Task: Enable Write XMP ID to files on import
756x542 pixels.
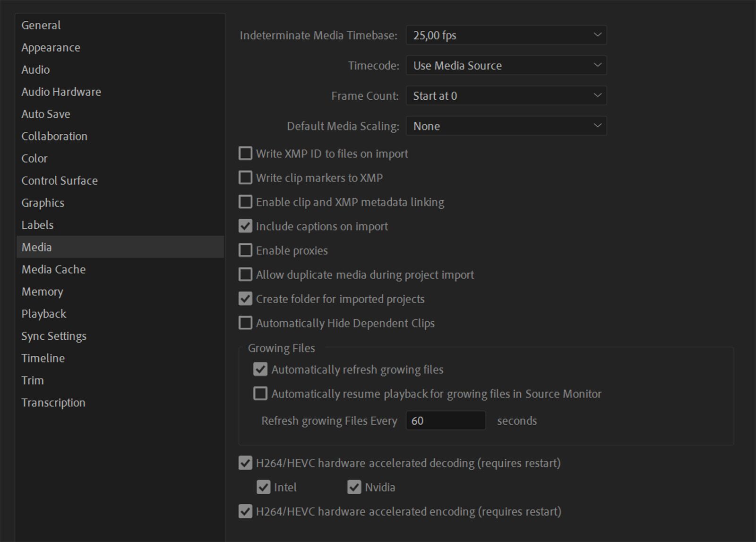Action: 245,154
